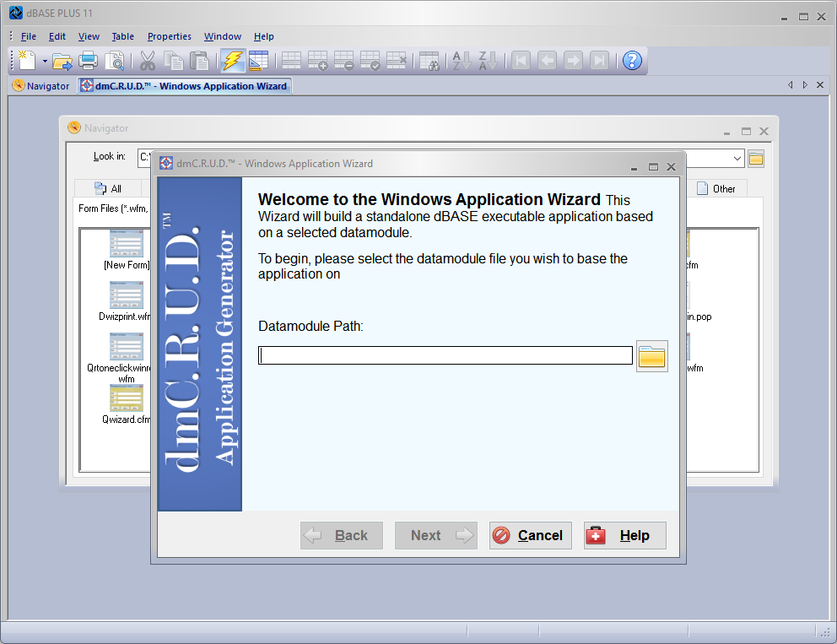This screenshot has width=837, height=644.
Task: Select the dmC.R.U.D. Windows Application Wizard tab
Action: pos(185,86)
